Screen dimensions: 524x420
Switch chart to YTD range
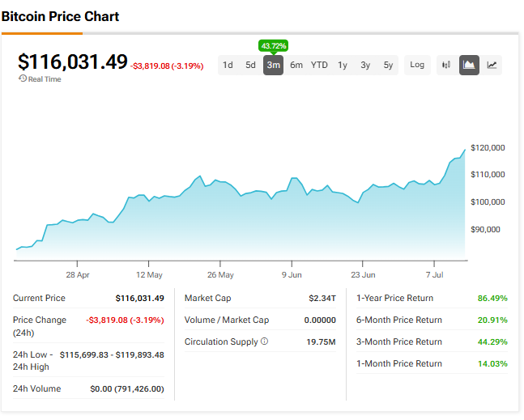click(x=319, y=65)
